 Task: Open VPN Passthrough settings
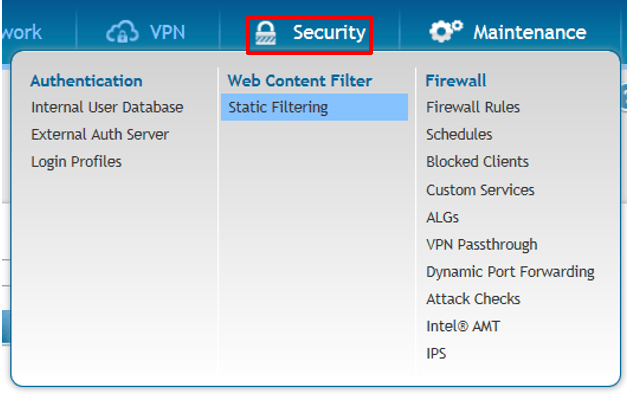point(482,245)
